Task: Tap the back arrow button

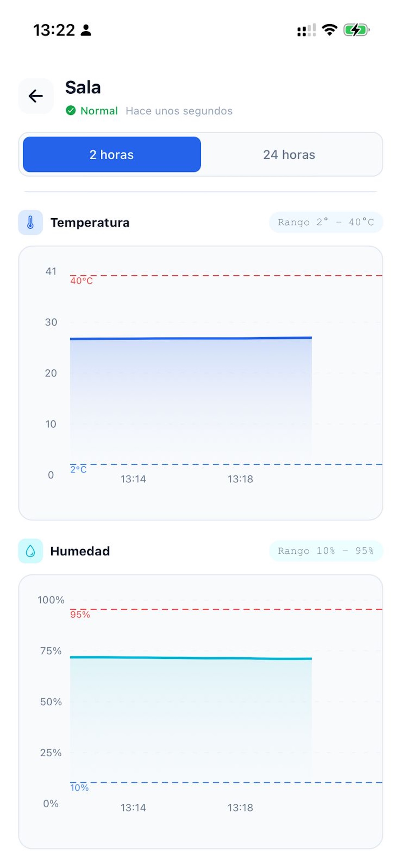Action: 36,96
